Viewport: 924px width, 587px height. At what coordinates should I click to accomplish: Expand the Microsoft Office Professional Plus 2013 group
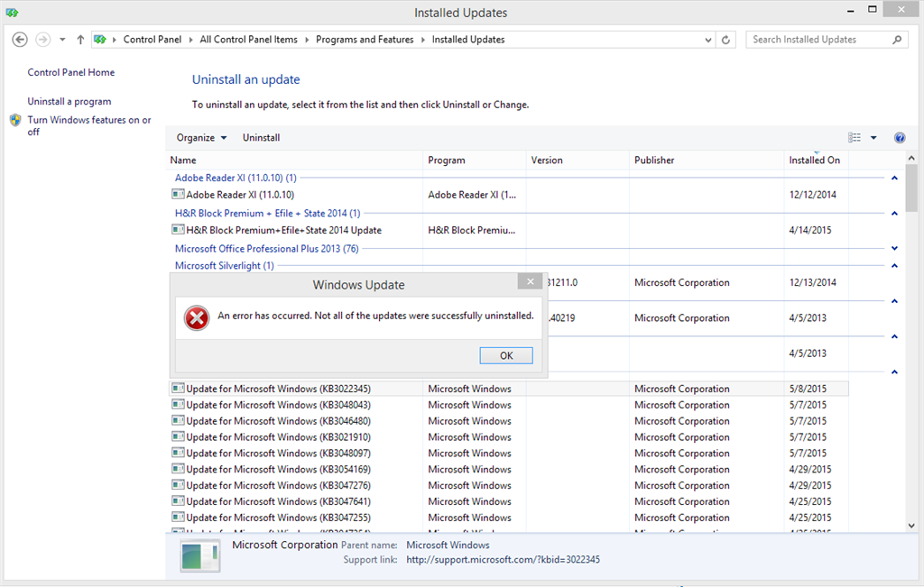click(x=894, y=249)
